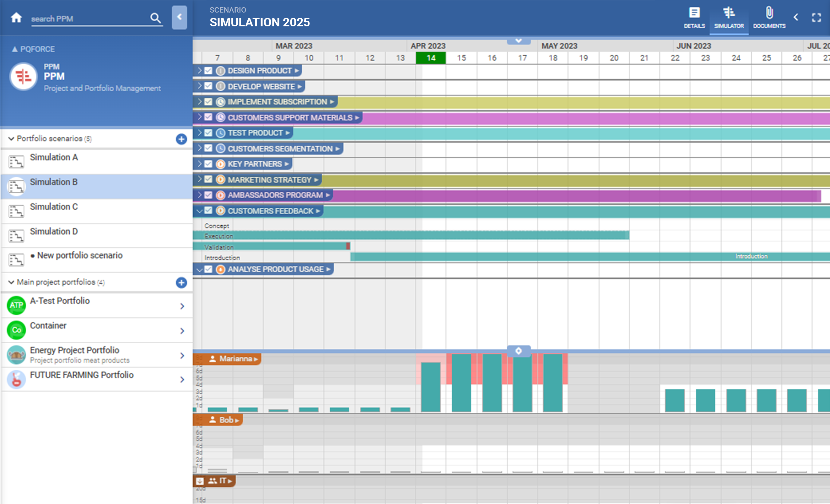Open the DOCUMENTS tab
Screen dimensions: 830x504
point(769,18)
